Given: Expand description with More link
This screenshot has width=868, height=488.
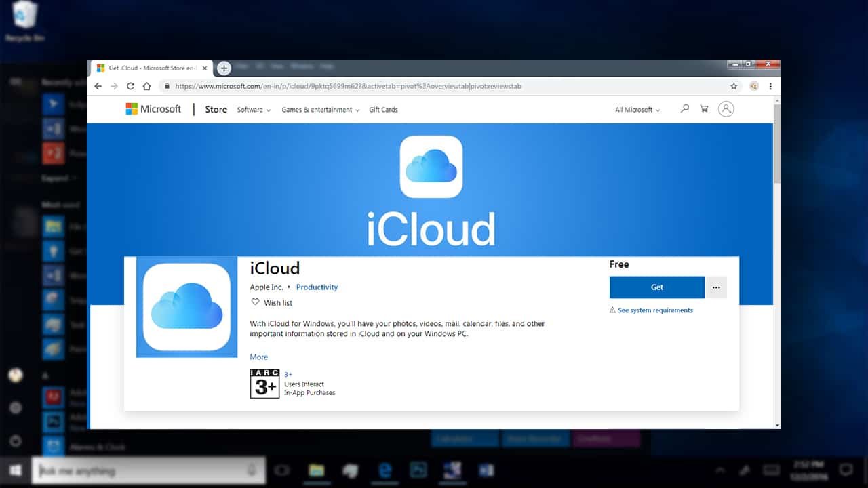Looking at the screenshot, I should point(258,357).
